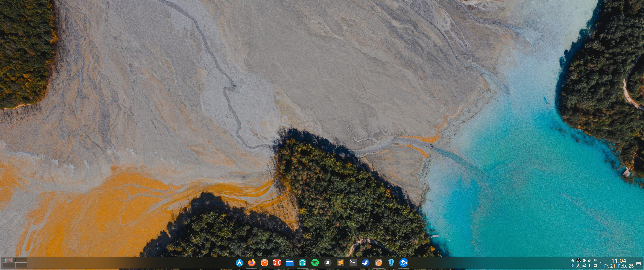Switch to the bottom-left virtual desktop
This screenshot has height=270, width=644.
[x=9, y=265]
